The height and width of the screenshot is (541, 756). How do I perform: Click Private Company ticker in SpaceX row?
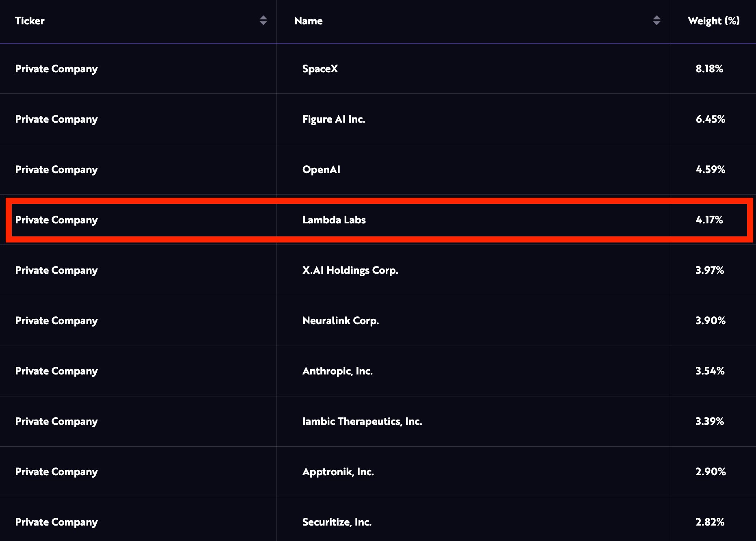click(x=56, y=69)
